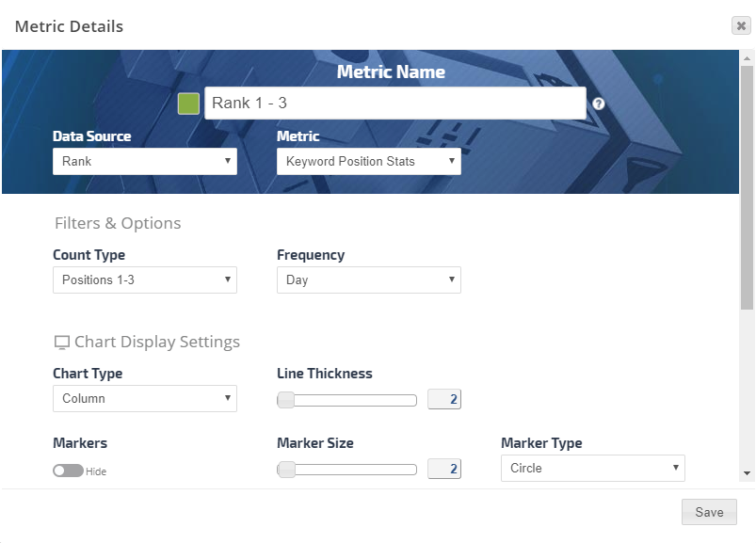Screen dimensions: 756x543
Task: Expand the Metric dropdown showing Keyword Position Stats
Action: tap(368, 161)
